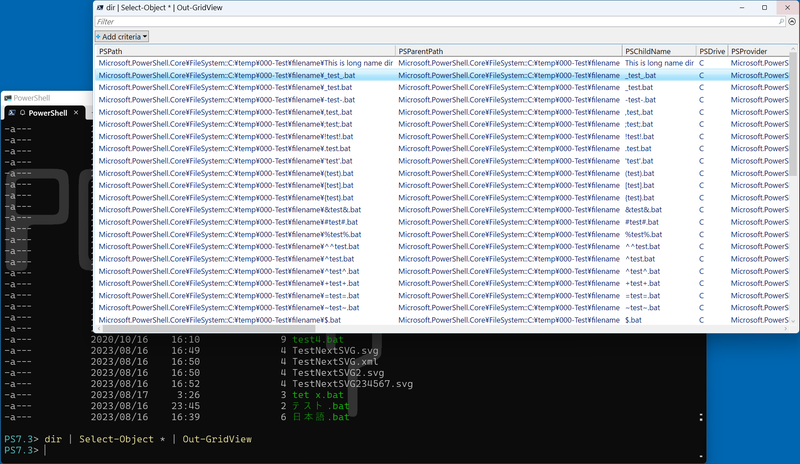The height and width of the screenshot is (464, 800).
Task: Click the Out-GridView window title icon
Action: (101, 6)
